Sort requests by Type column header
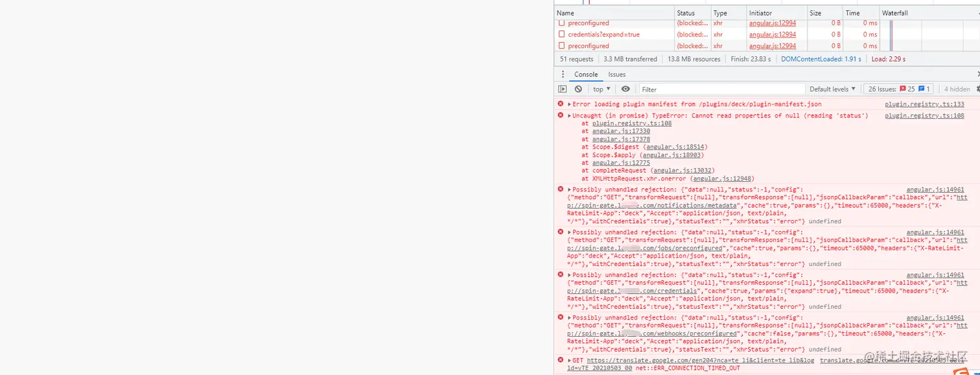 tap(729, 13)
